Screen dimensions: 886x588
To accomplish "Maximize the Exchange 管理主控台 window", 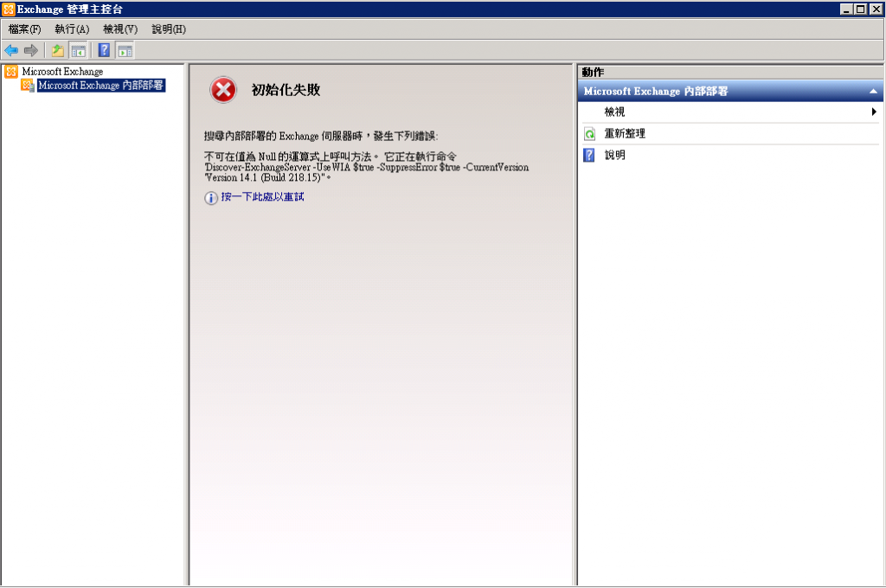I will tap(861, 9).
